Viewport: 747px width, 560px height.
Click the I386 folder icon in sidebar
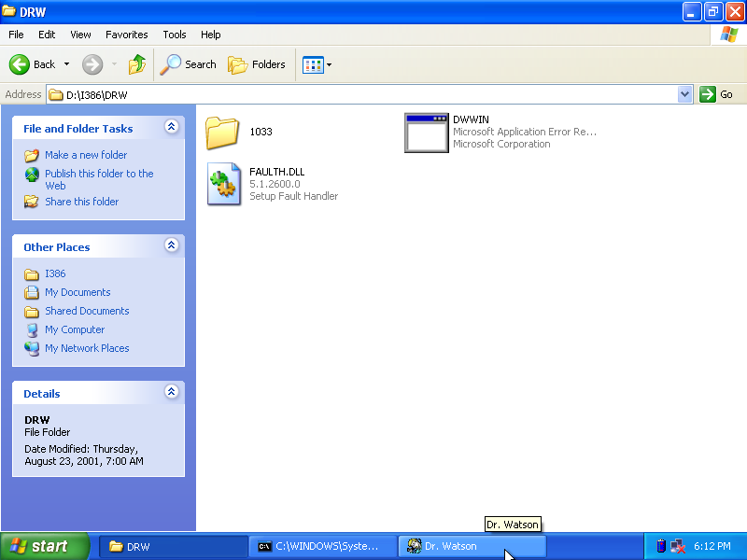pos(32,274)
